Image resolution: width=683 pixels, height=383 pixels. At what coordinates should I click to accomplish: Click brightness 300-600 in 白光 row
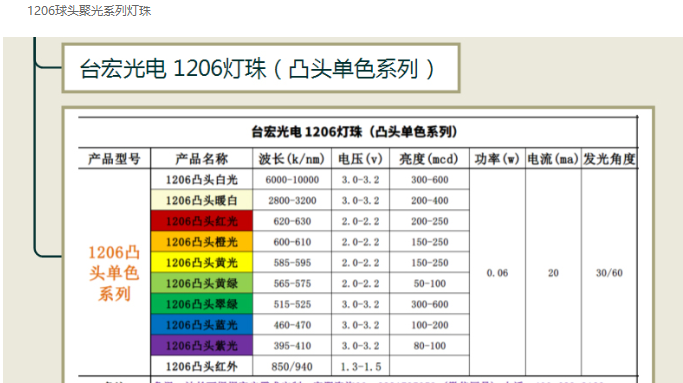(429, 180)
